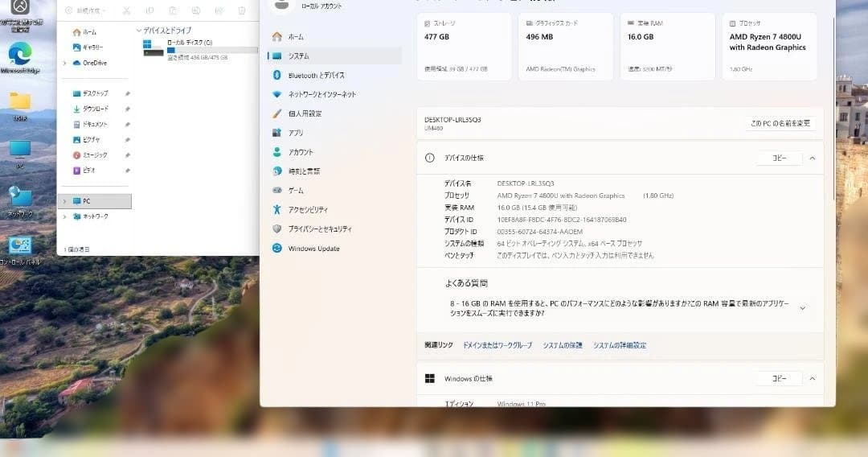This screenshot has width=868, height=457.
Task: Click the Share icon in Explorer toolbar
Action: [219, 10]
